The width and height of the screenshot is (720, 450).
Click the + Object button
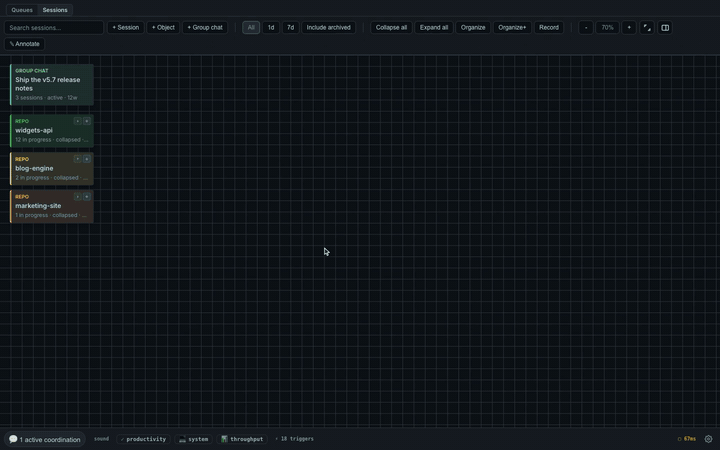pyautogui.click(x=163, y=28)
